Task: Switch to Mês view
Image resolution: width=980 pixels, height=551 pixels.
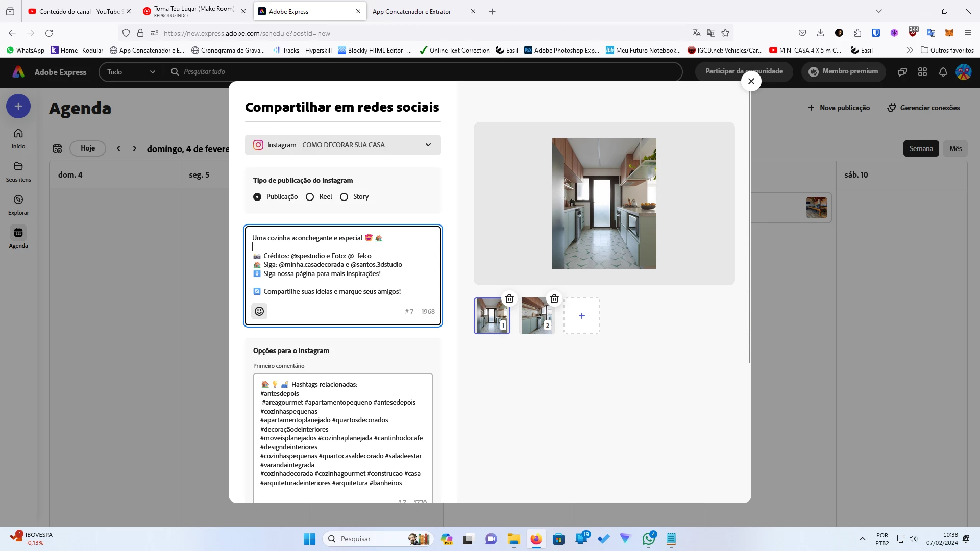Action: click(955, 148)
